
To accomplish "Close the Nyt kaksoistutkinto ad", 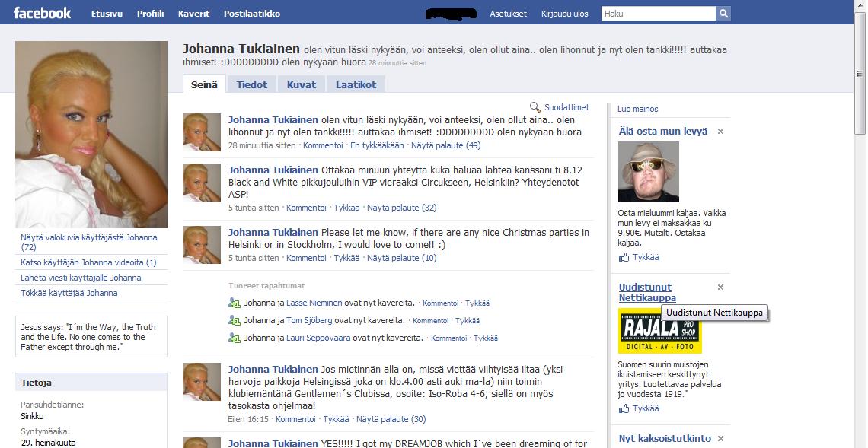I will (720, 439).
